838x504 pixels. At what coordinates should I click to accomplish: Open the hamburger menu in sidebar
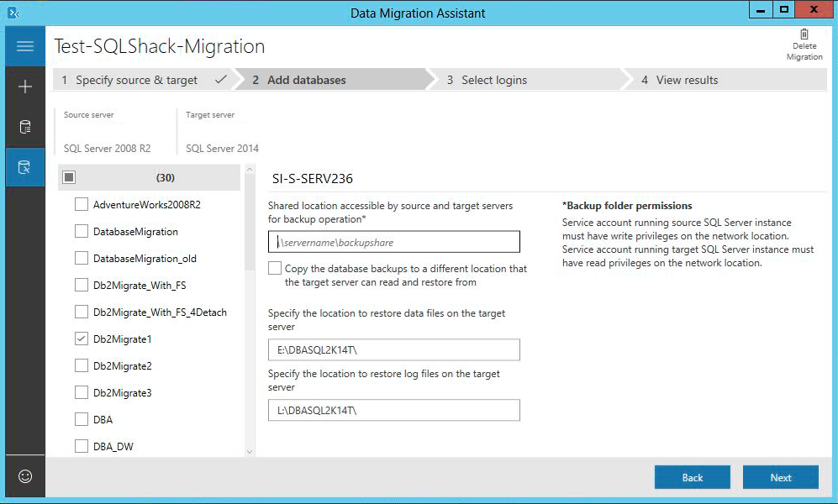[x=25, y=46]
